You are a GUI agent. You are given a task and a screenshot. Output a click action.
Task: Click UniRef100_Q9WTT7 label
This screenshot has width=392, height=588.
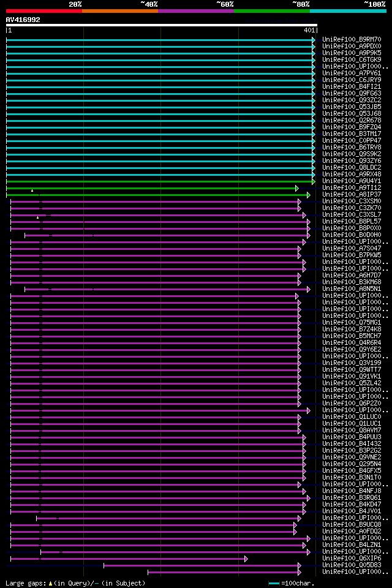pyautogui.click(x=352, y=370)
